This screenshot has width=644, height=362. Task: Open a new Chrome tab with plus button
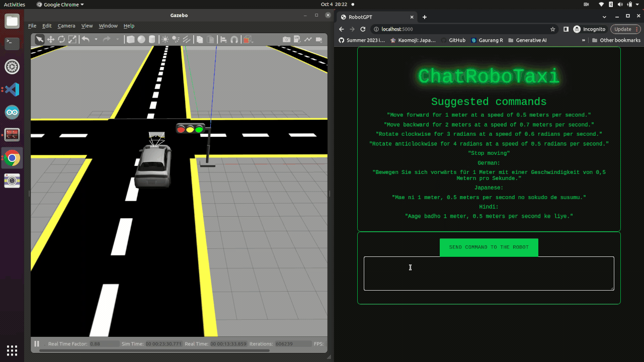tap(424, 17)
